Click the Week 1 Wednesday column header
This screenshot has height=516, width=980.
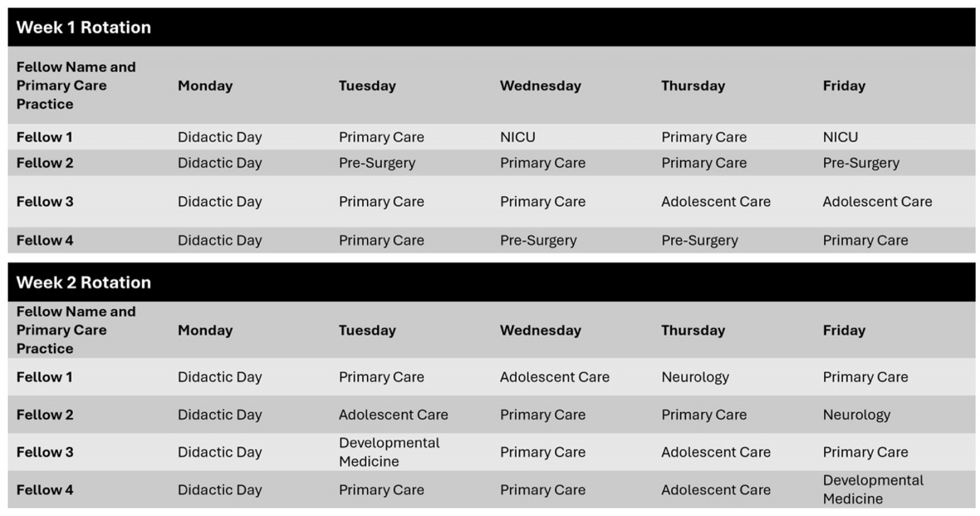click(540, 86)
